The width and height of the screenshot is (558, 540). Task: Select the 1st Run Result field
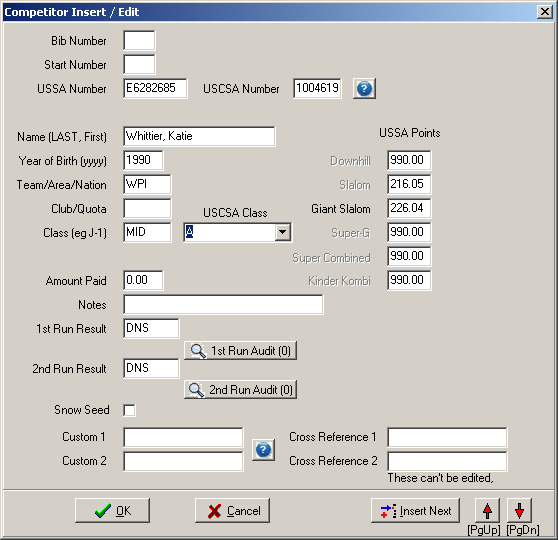pyautogui.click(x=151, y=328)
